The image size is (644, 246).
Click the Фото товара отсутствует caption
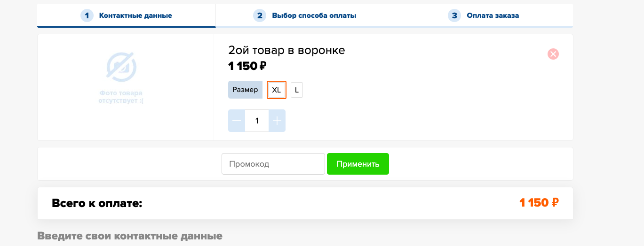click(x=121, y=97)
